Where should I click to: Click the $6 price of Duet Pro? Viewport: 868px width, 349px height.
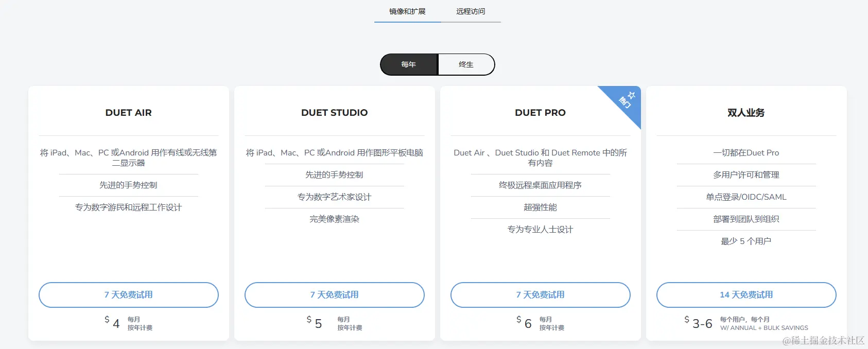coord(524,322)
